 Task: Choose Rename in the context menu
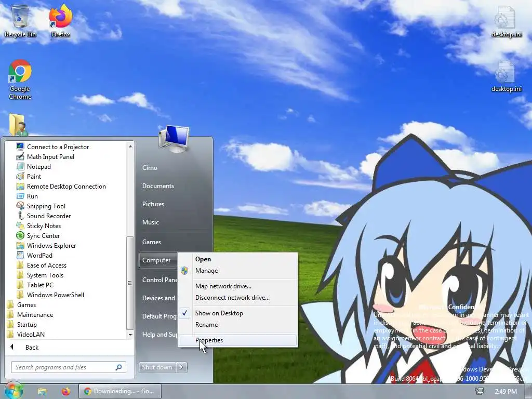tap(238, 324)
